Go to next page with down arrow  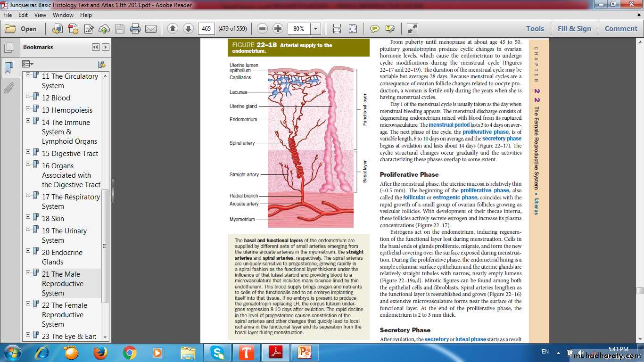point(188,29)
